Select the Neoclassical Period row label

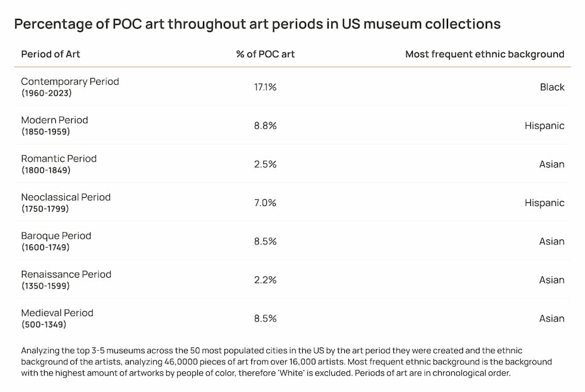(66, 197)
